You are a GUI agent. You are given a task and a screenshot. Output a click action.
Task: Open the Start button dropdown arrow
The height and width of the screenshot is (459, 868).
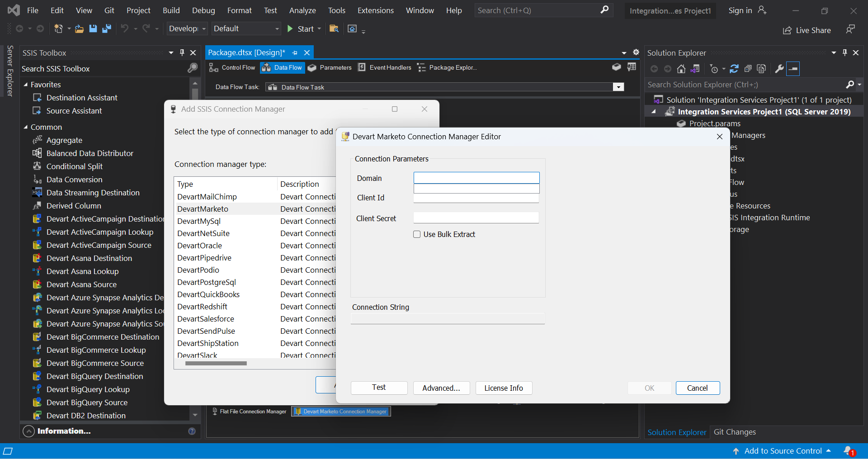[319, 29]
